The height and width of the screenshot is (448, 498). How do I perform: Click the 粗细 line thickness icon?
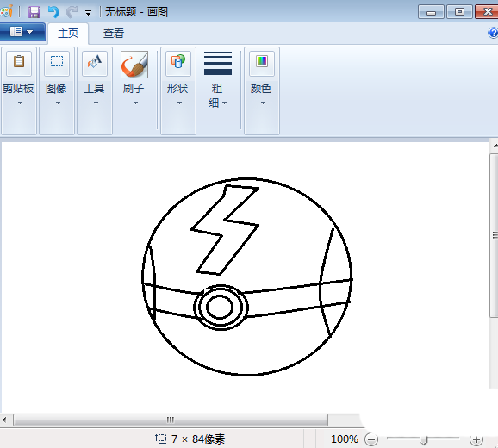[x=218, y=63]
